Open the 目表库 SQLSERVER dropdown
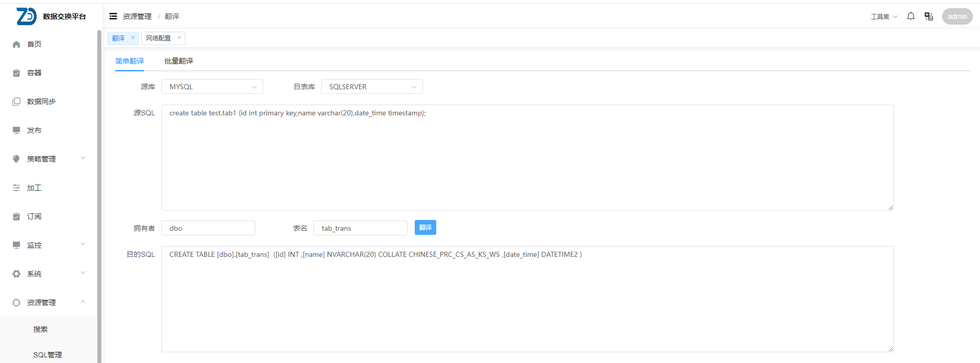 click(372, 87)
